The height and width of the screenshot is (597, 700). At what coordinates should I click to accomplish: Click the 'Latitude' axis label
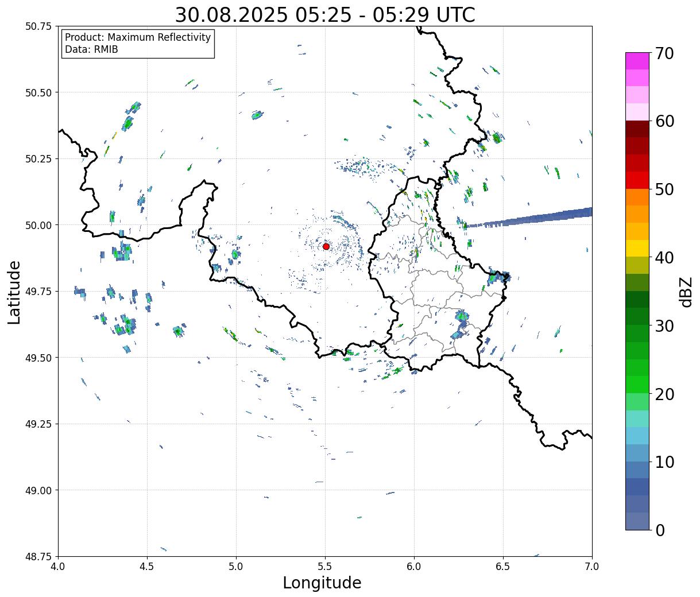coord(14,292)
